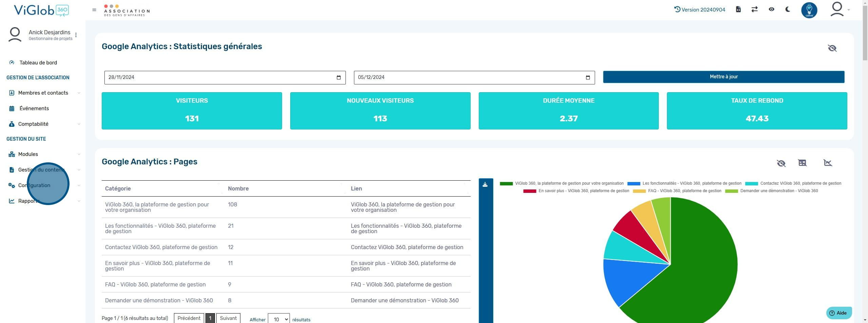Click the eye preview icon in top bar
Viewport: 868px width, 323px height.
(x=771, y=9)
